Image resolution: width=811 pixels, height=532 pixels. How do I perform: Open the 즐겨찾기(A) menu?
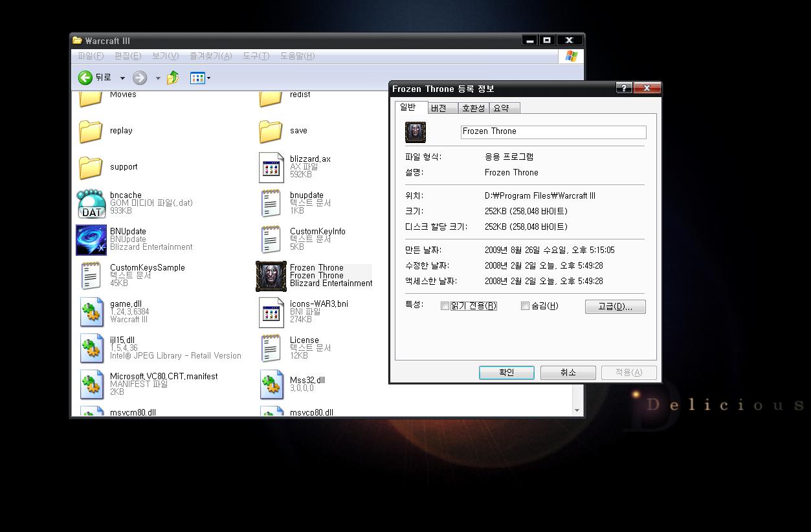pyautogui.click(x=210, y=56)
